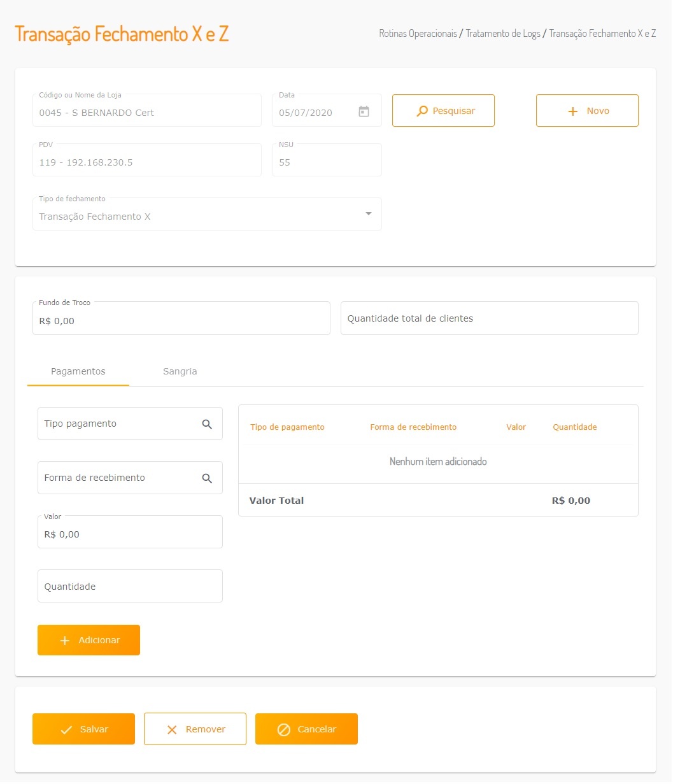The height and width of the screenshot is (784, 673).
Task: Click the search icon in Forma de recebimento
Action: point(207,478)
